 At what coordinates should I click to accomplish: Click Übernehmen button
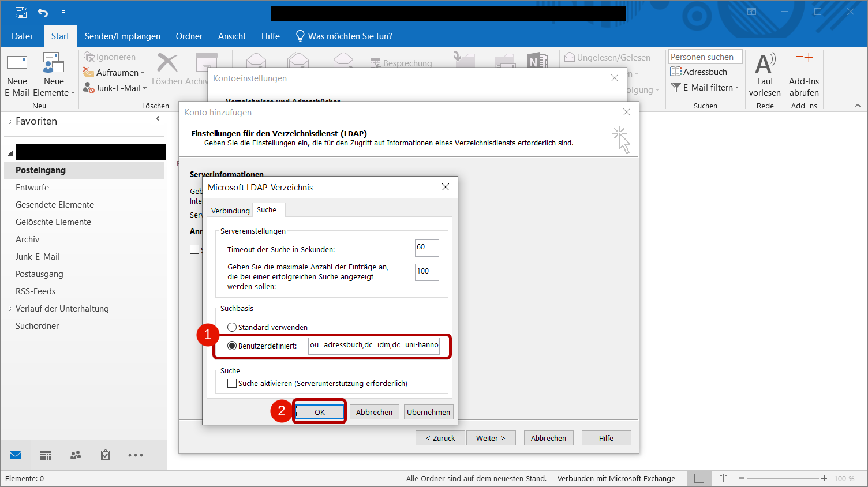pyautogui.click(x=428, y=412)
